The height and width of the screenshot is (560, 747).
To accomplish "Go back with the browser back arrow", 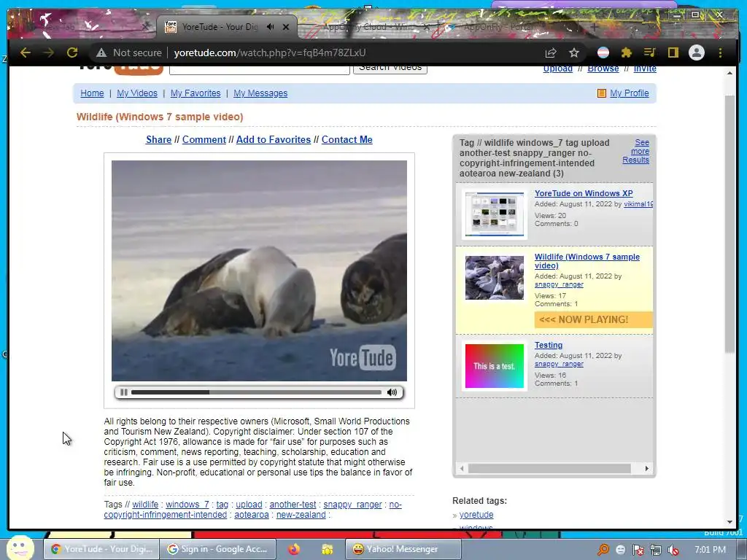I will click(26, 52).
